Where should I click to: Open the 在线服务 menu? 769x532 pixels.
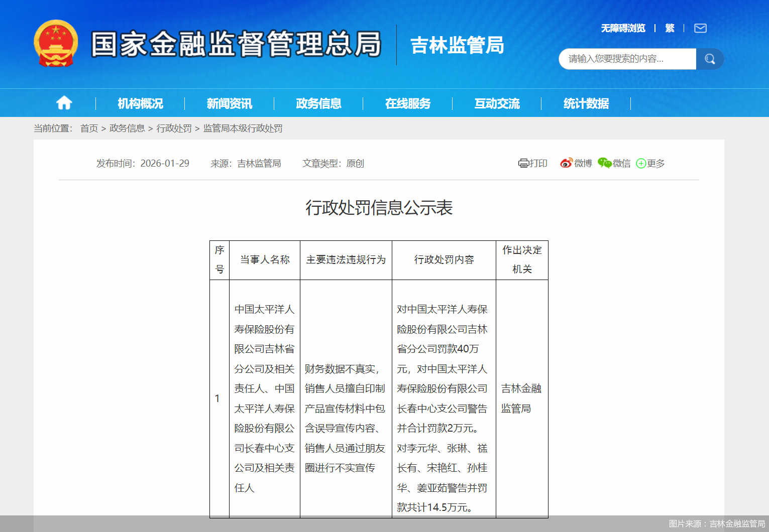(407, 103)
